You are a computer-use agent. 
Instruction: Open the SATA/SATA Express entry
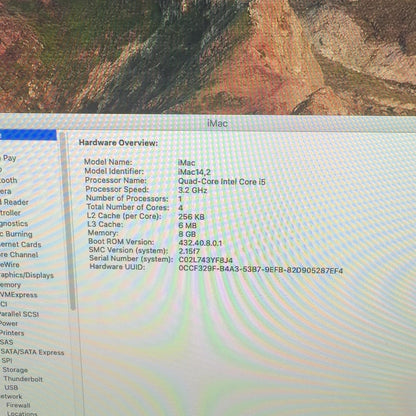click(x=32, y=352)
